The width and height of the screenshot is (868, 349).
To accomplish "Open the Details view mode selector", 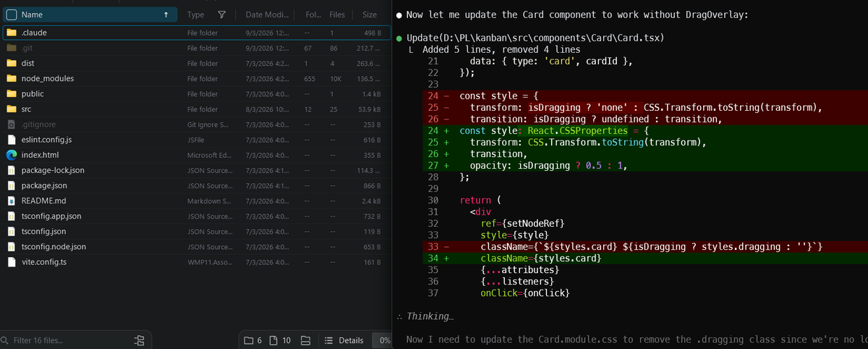I will 344,340.
